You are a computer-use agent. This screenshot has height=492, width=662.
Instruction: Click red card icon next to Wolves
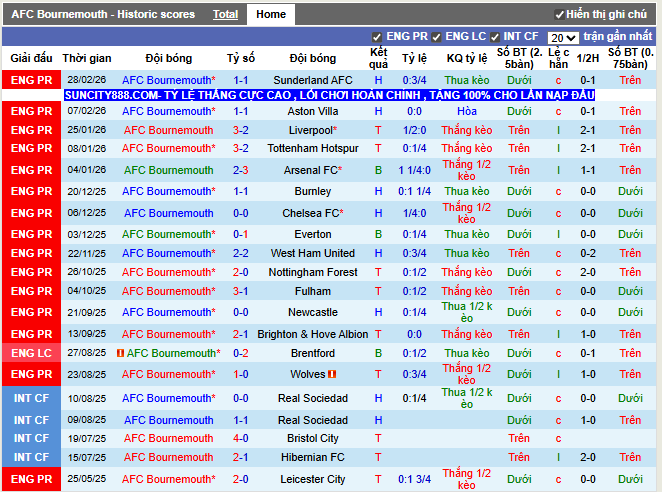(x=332, y=374)
